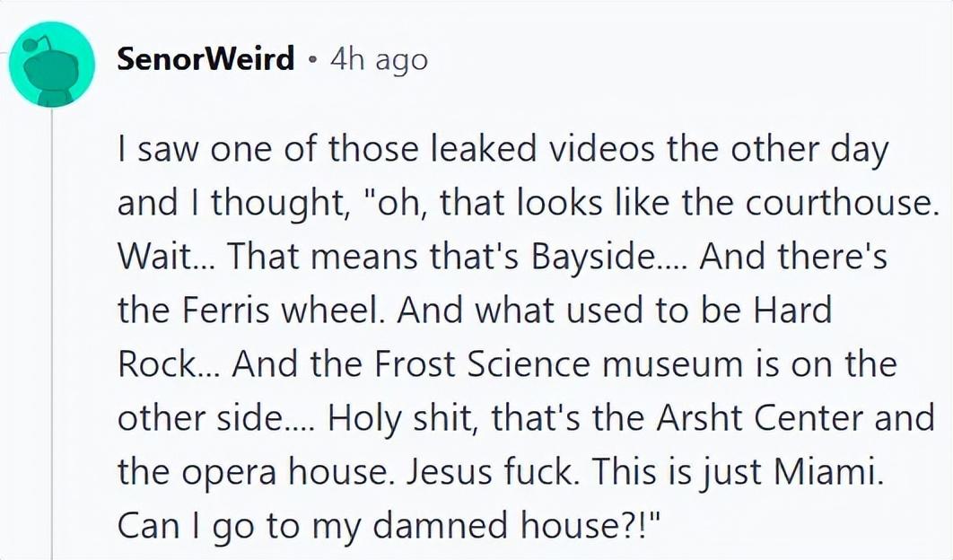Open SenorWeird's Snoo avatar
Image resolution: width=953 pixels, height=560 pixels.
(x=51, y=64)
